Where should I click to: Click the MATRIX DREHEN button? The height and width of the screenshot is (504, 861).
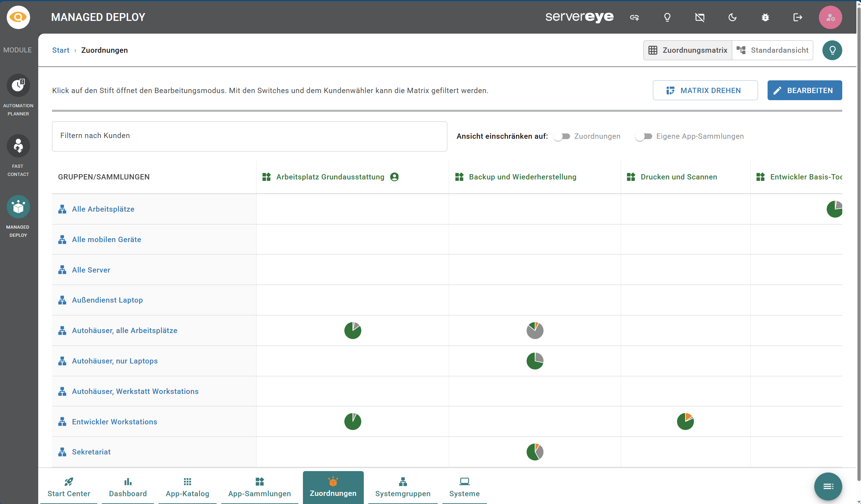[705, 91]
